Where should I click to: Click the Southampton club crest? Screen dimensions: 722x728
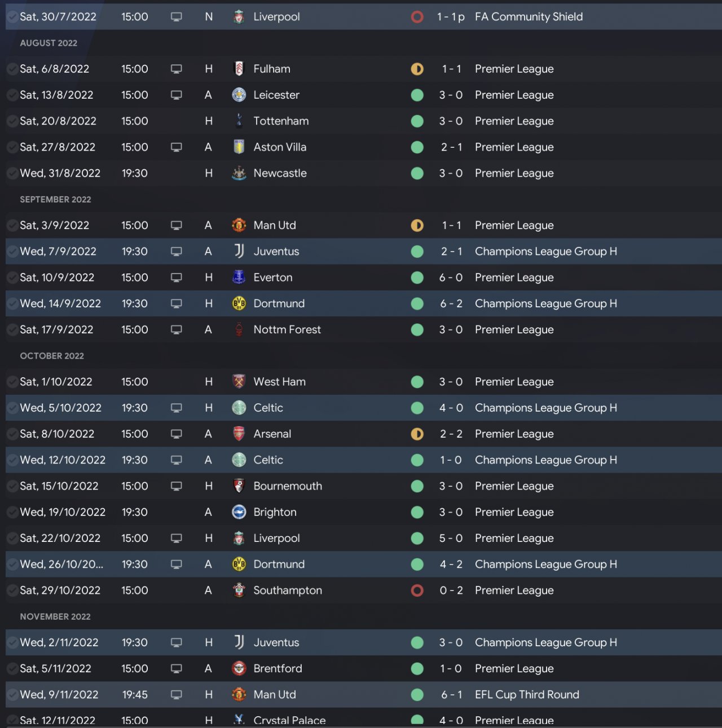point(239,590)
